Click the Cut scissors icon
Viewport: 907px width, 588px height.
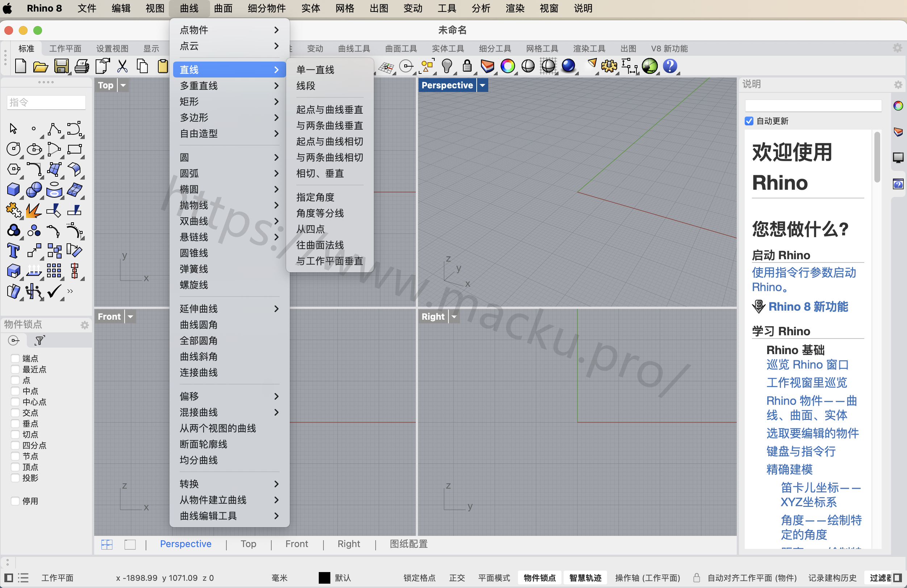pyautogui.click(x=122, y=66)
